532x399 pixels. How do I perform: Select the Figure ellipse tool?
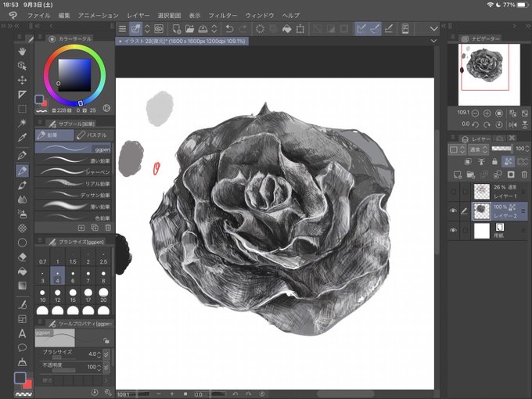click(x=22, y=243)
